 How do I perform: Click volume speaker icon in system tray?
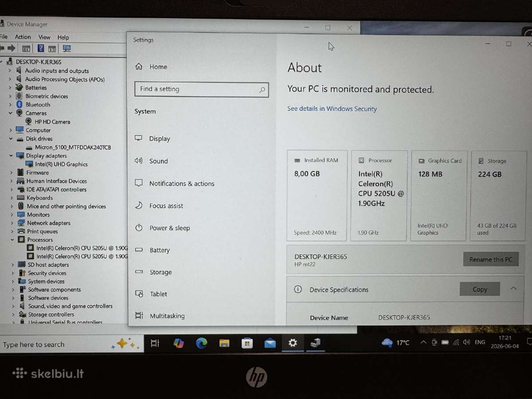[x=466, y=342]
